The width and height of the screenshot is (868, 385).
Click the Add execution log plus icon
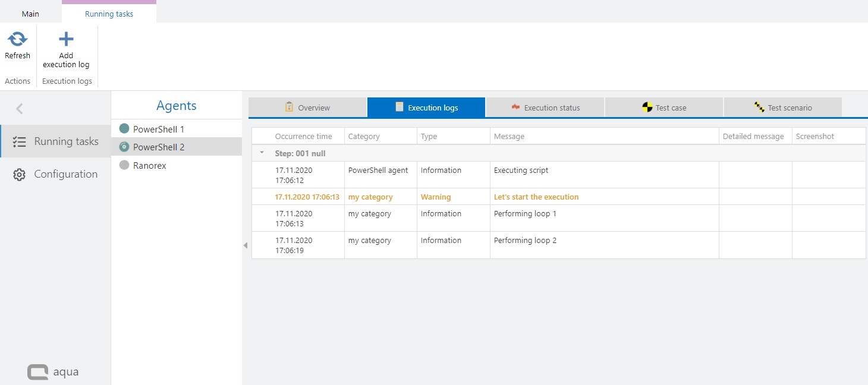(66, 39)
